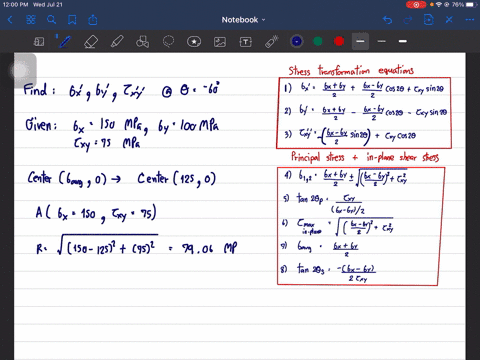The height and width of the screenshot is (360, 480).
Task: Choose the red pen color
Action: (339, 41)
